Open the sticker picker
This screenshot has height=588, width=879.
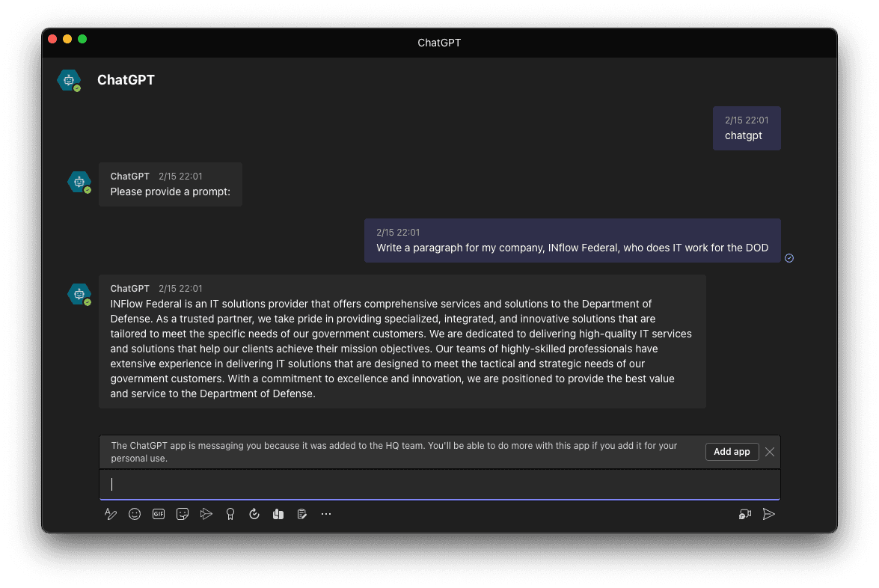click(183, 514)
